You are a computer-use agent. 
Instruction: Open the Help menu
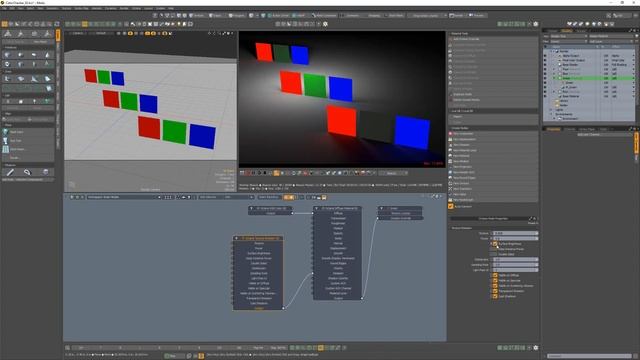171,8
